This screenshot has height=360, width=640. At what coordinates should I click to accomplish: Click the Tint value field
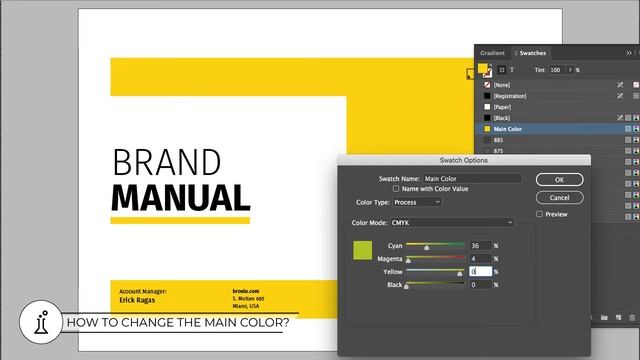click(557, 70)
